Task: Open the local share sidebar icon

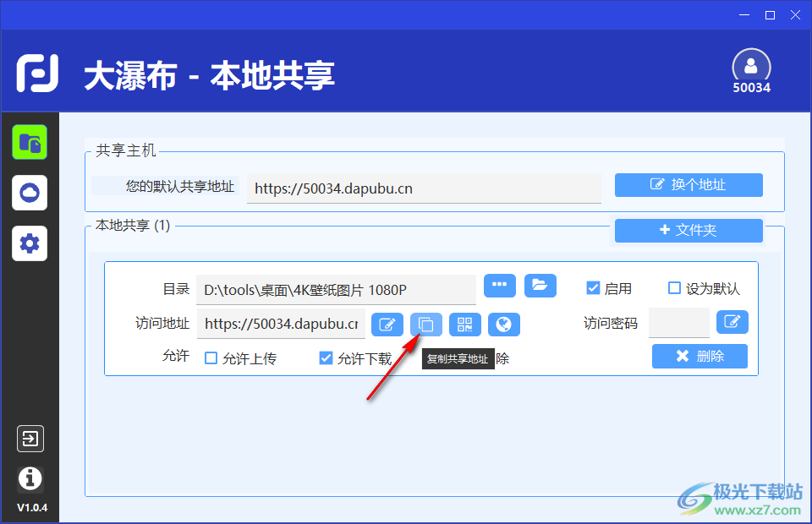Action: 30,142
